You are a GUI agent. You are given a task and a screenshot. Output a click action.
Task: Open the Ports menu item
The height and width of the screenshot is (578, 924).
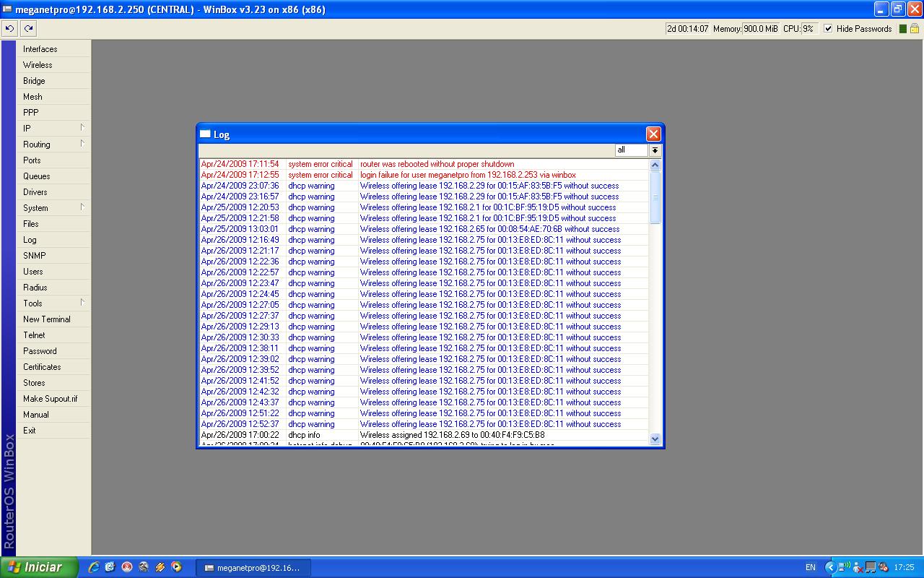pyautogui.click(x=53, y=160)
